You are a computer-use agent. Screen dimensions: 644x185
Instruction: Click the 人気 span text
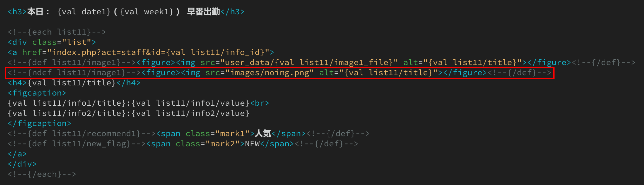pos(263,134)
